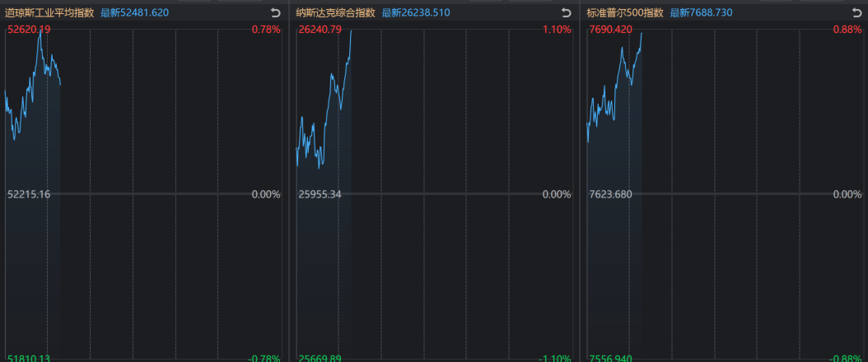The height and width of the screenshot is (362, 868).
Task: Click the return arrow icon on the 道琼斯工业平均指数 panel
Action: click(276, 12)
